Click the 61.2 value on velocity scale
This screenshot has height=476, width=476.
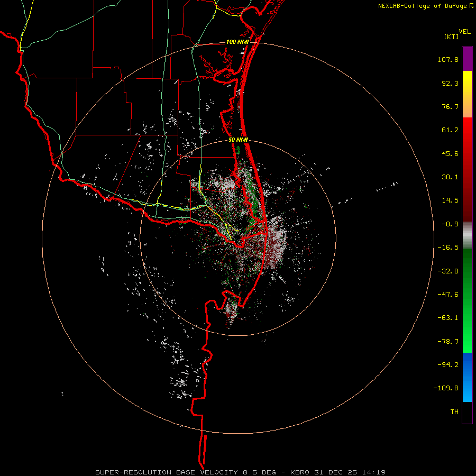tap(450, 130)
